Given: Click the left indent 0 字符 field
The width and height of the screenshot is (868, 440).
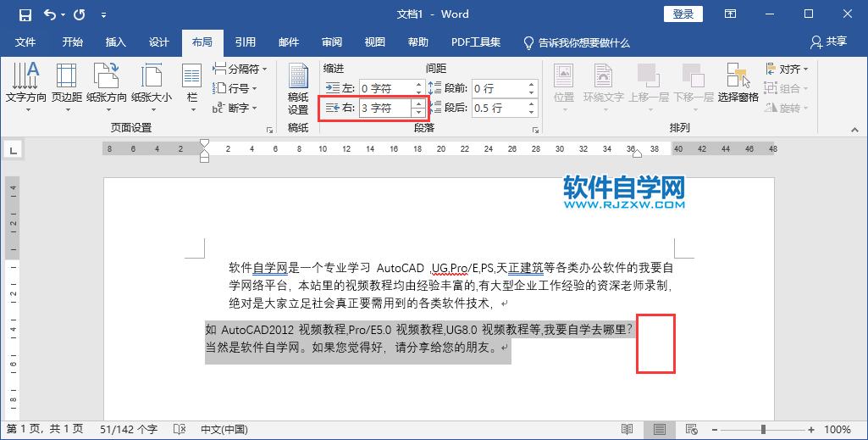Looking at the screenshot, I should point(386,88).
